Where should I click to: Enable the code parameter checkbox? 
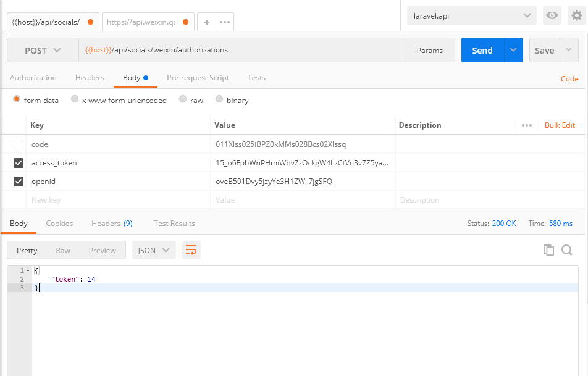19,144
